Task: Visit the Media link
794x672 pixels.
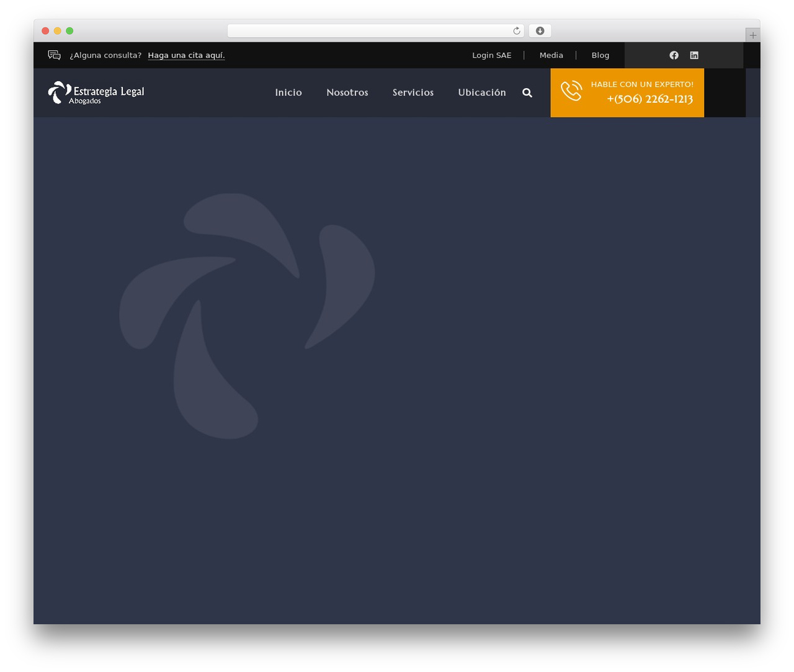Action: 551,55
